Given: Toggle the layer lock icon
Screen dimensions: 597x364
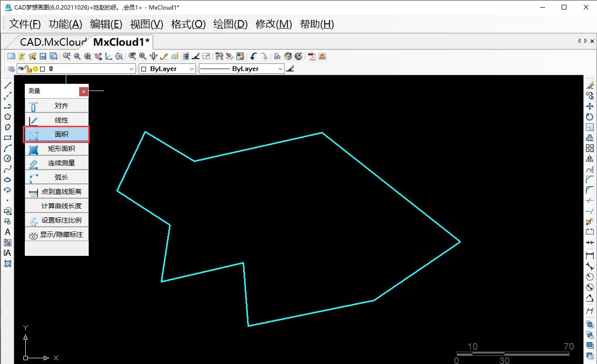Looking at the screenshot, I should point(28,69).
